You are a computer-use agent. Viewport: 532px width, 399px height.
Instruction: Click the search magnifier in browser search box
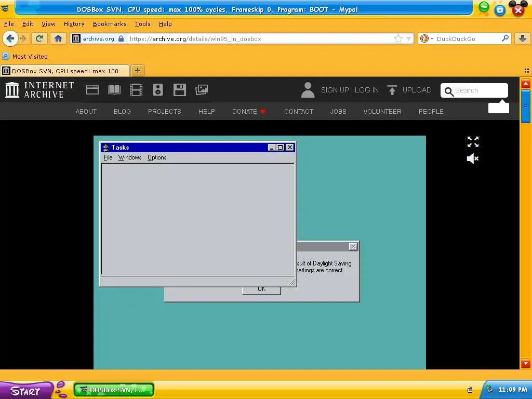point(505,38)
